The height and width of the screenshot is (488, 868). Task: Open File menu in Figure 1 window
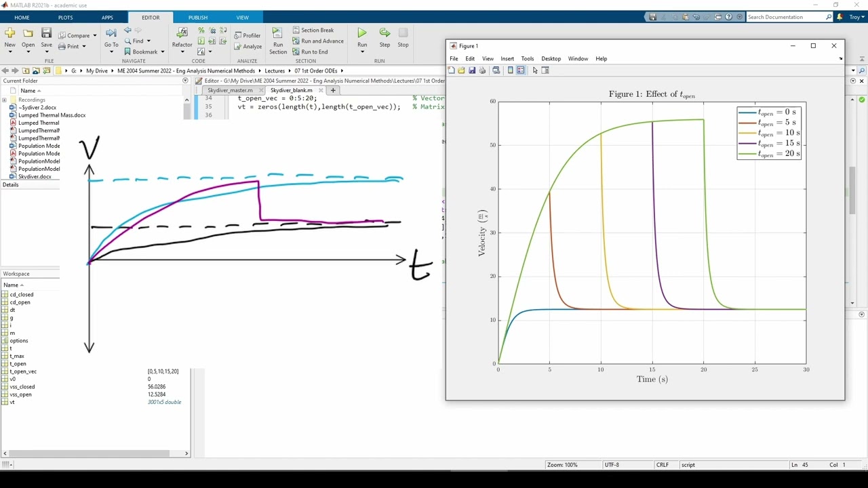454,59
